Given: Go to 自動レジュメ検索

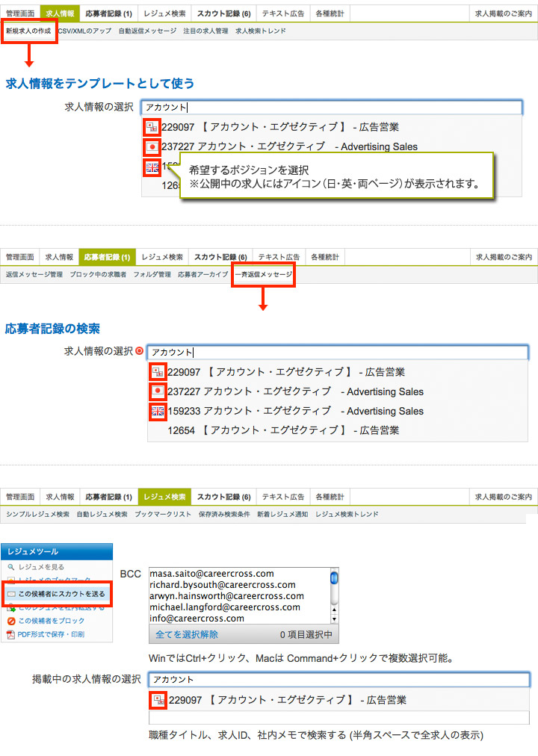Looking at the screenshot, I should 102,515.
